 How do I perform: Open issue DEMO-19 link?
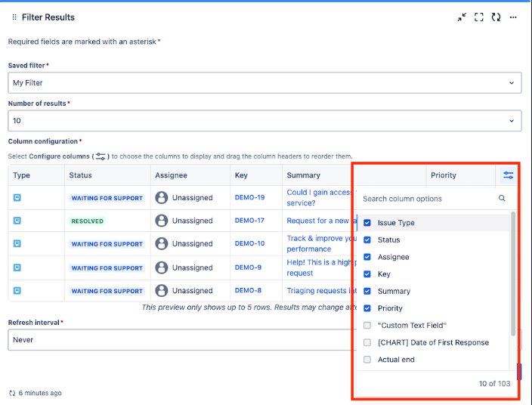(x=249, y=197)
